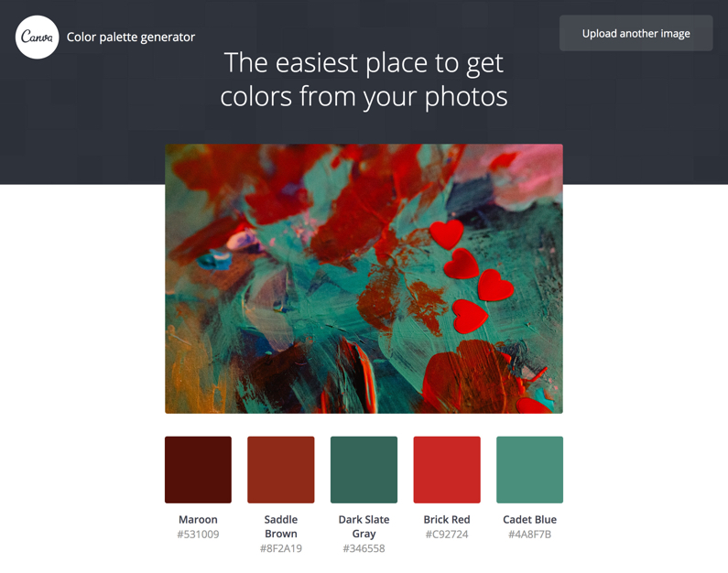
Task: Open the Color palette generator title link
Action: (x=130, y=38)
